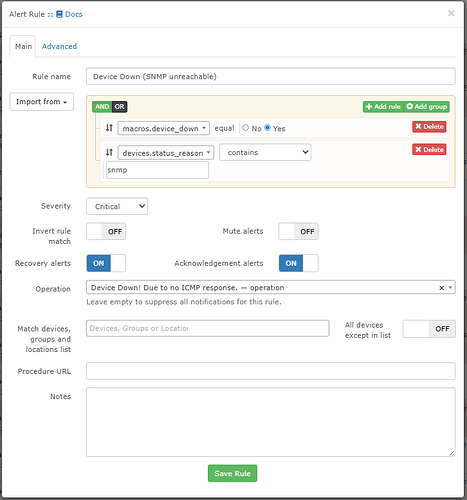Image resolution: width=467 pixels, height=500 pixels.
Task: Click the sort arrows on devices.status_reason rule
Action: [x=109, y=152]
